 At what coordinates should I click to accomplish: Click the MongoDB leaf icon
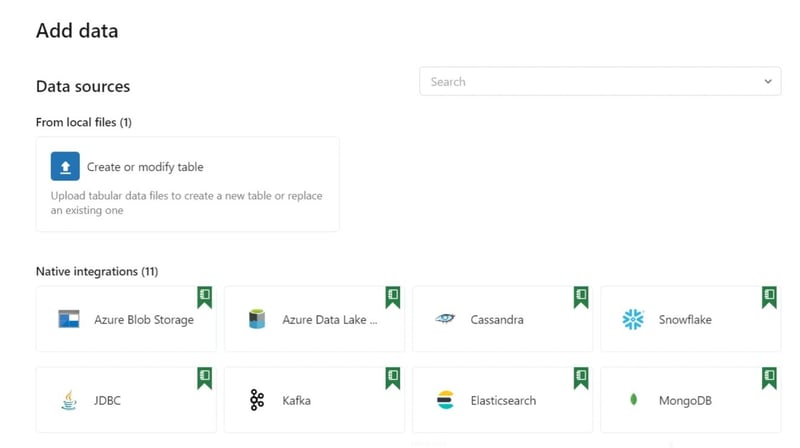pyautogui.click(x=633, y=401)
